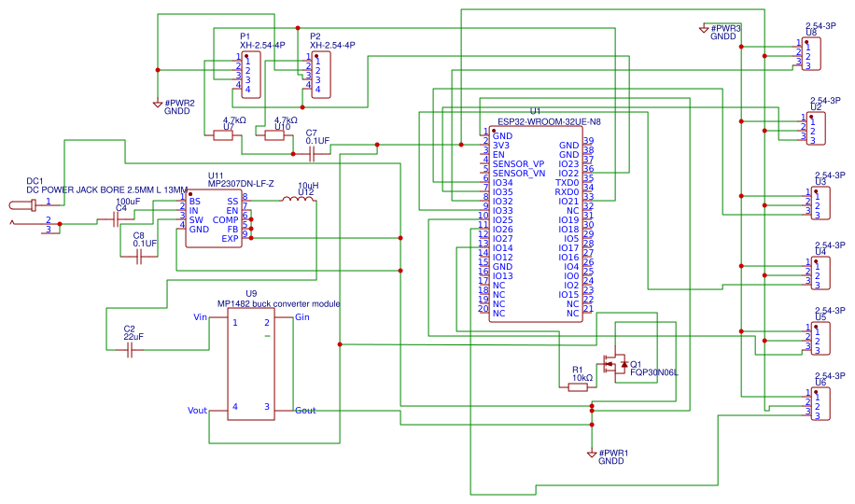Click the IO33 pin label
This screenshot has width=855, height=504.
(x=503, y=211)
